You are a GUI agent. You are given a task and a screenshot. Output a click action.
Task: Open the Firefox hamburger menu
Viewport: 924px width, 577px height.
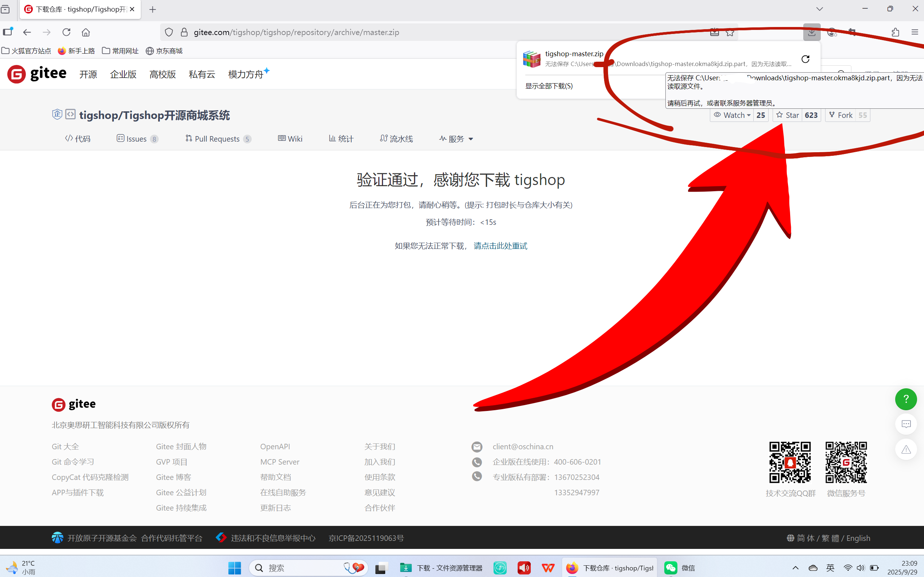click(x=915, y=32)
